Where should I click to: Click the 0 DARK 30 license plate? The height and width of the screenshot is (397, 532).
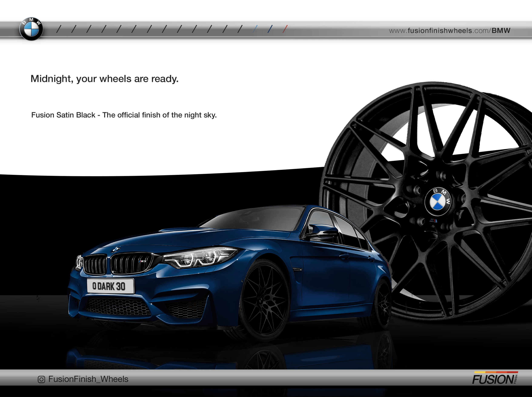[110, 286]
